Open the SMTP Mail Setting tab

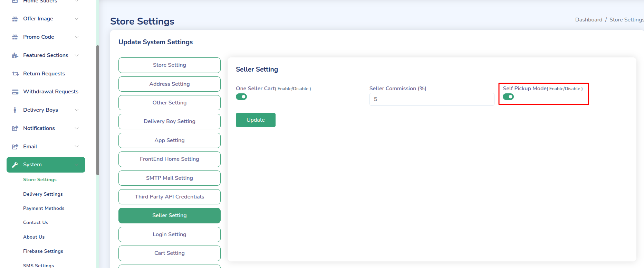point(170,178)
